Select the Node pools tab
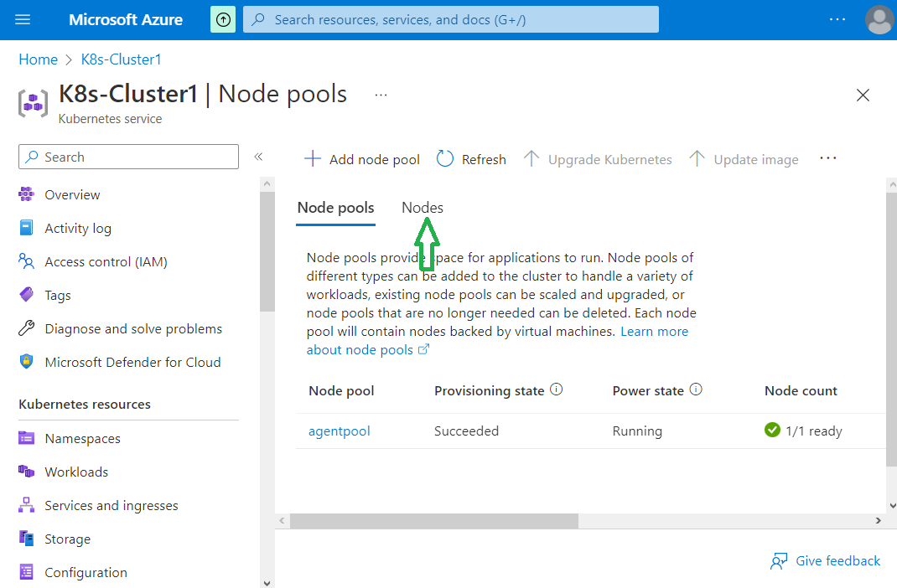 pyautogui.click(x=336, y=208)
